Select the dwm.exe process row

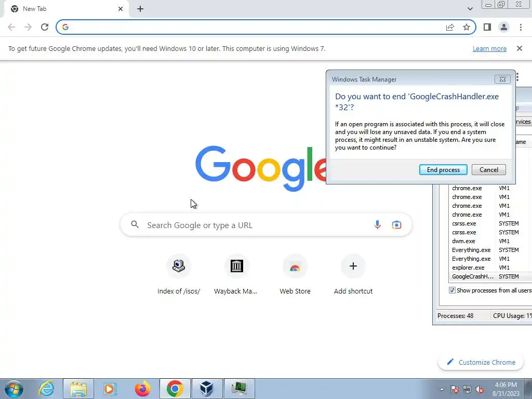490,241
